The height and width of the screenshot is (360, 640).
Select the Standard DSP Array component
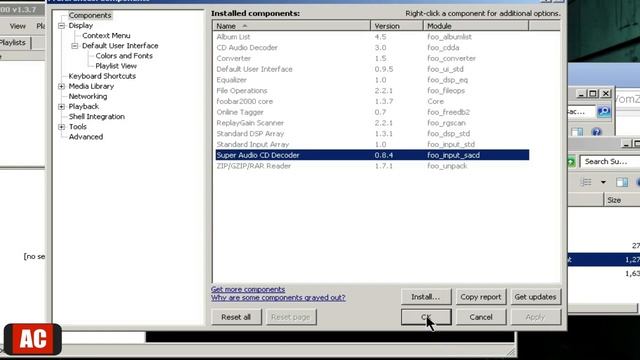coord(372,133)
